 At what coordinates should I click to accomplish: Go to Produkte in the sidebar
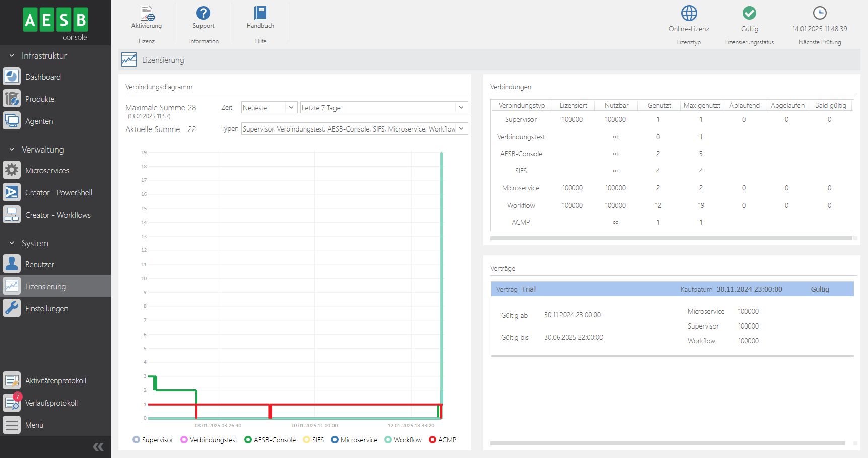coord(40,99)
